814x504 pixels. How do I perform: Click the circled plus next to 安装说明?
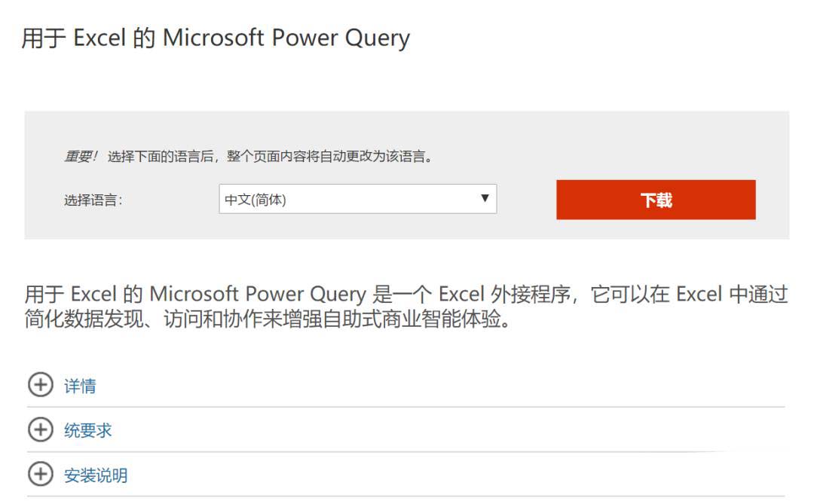(x=41, y=475)
